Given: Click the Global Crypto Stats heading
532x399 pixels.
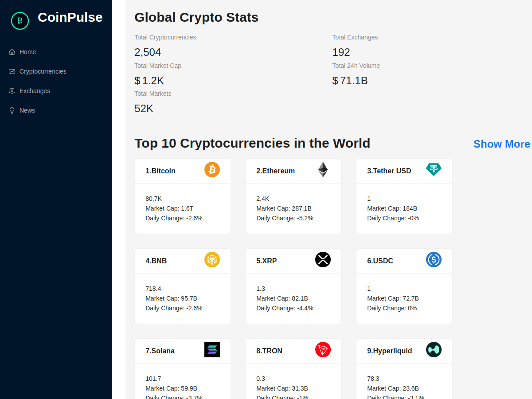Looking at the screenshot, I should coord(196,17).
